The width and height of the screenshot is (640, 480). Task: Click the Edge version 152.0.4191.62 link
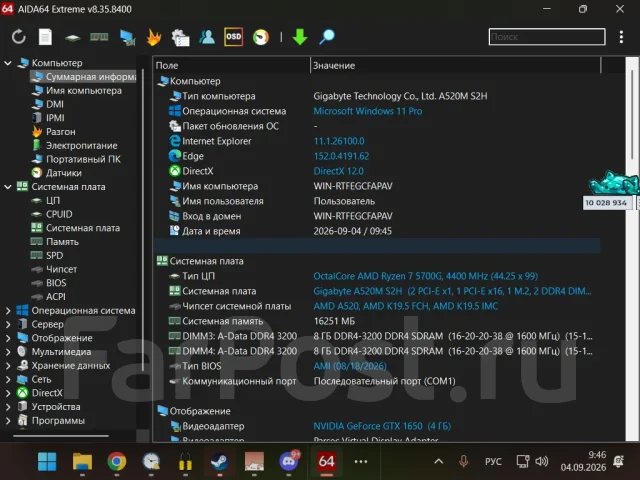341,156
